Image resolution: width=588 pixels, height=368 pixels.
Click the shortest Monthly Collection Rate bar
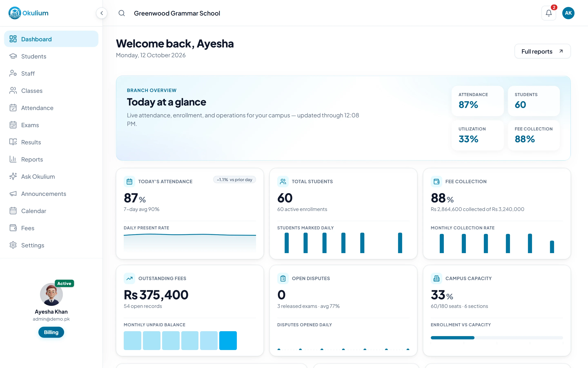coord(552,247)
